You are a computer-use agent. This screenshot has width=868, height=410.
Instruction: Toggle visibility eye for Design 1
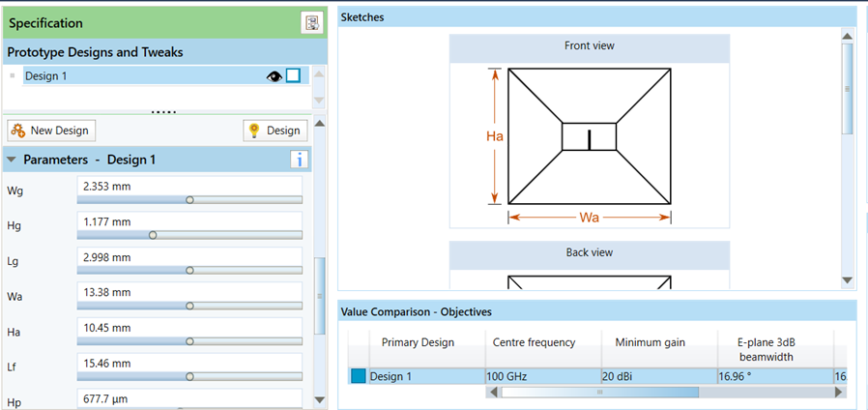[274, 76]
